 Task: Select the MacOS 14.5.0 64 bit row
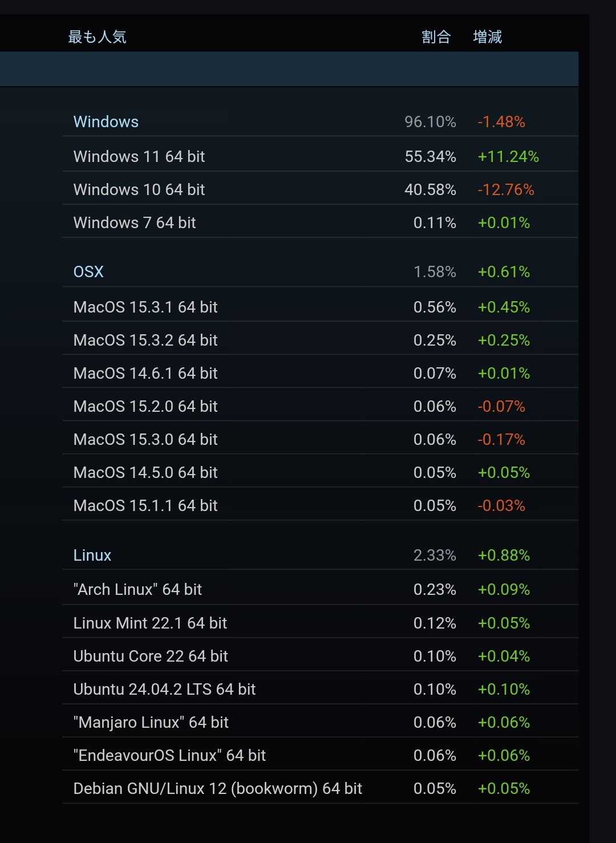[x=145, y=473]
